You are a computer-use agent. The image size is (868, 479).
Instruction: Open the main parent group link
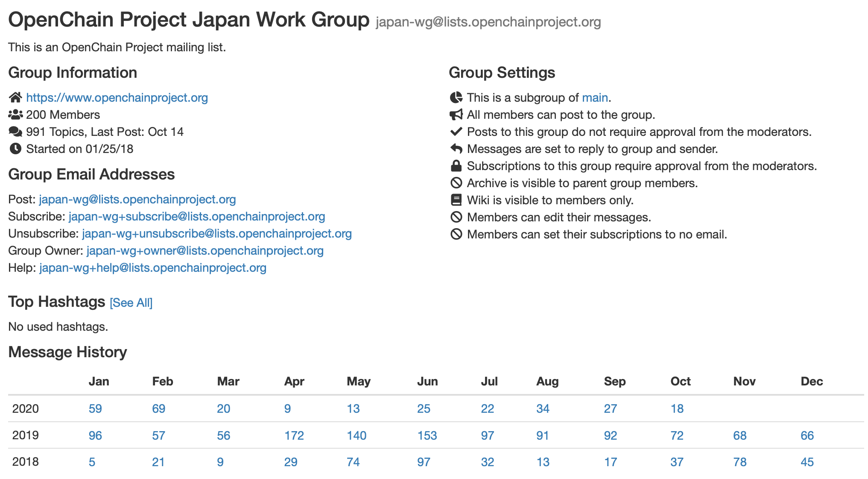pyautogui.click(x=595, y=98)
